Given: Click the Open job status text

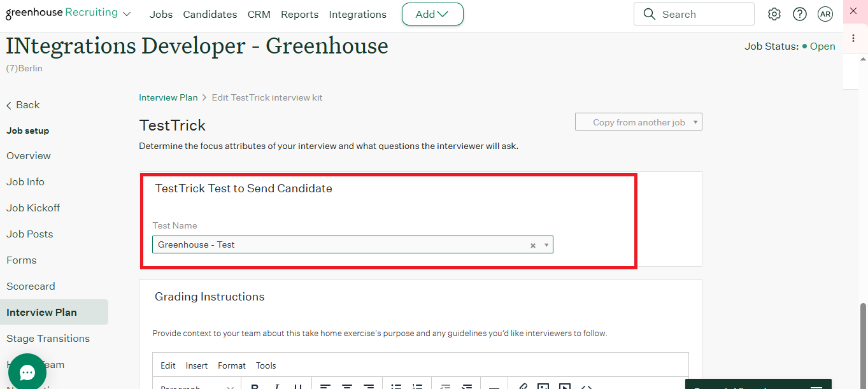Looking at the screenshot, I should coord(823,46).
